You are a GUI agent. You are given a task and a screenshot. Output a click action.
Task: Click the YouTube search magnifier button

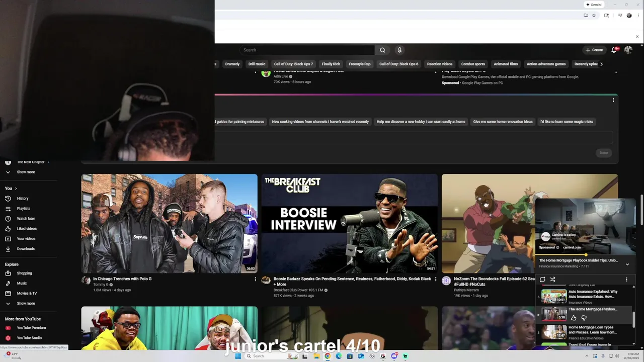pyautogui.click(x=382, y=50)
